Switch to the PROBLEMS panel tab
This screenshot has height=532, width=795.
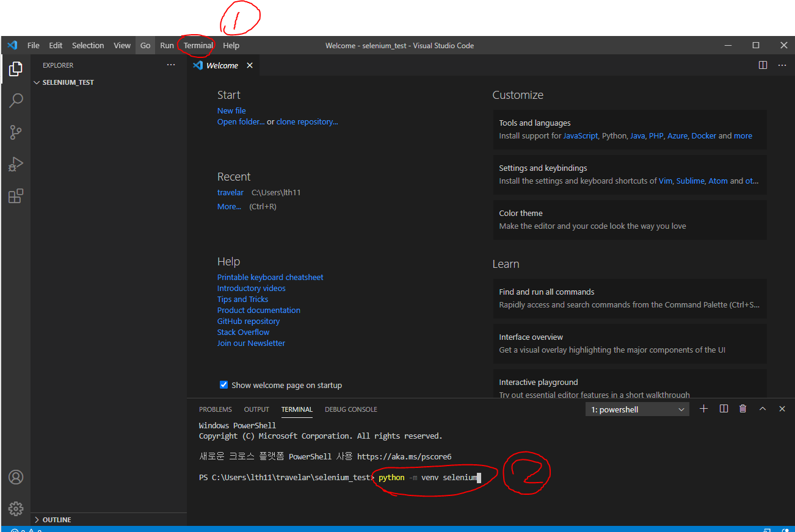coord(216,409)
